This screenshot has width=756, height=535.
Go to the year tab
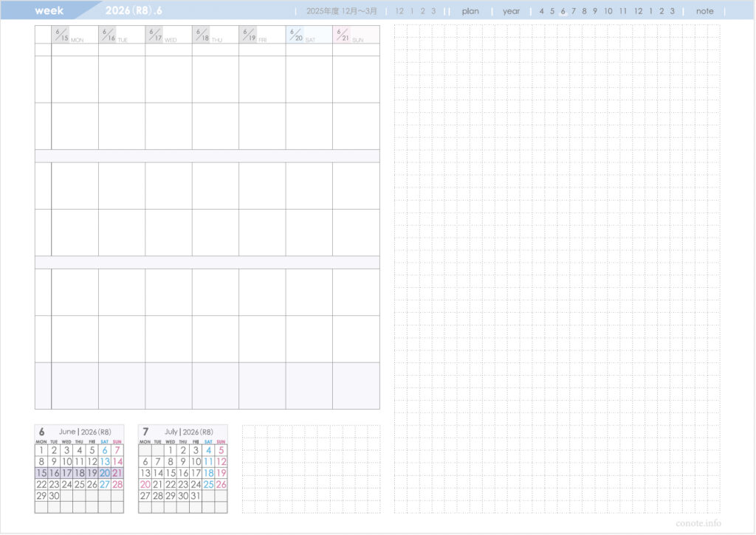(511, 11)
